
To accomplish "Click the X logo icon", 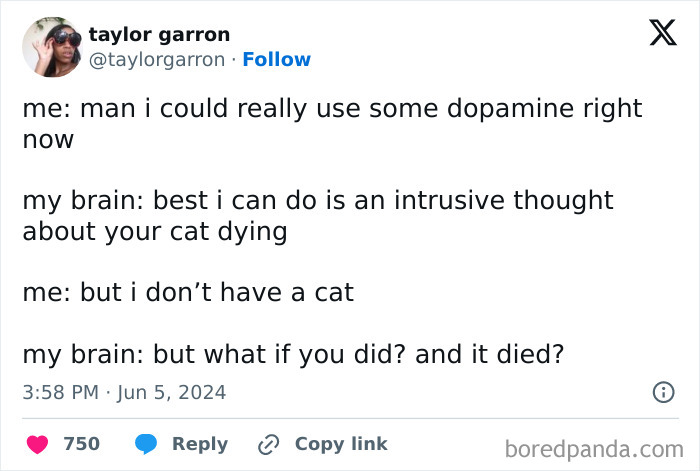I will coord(655,36).
